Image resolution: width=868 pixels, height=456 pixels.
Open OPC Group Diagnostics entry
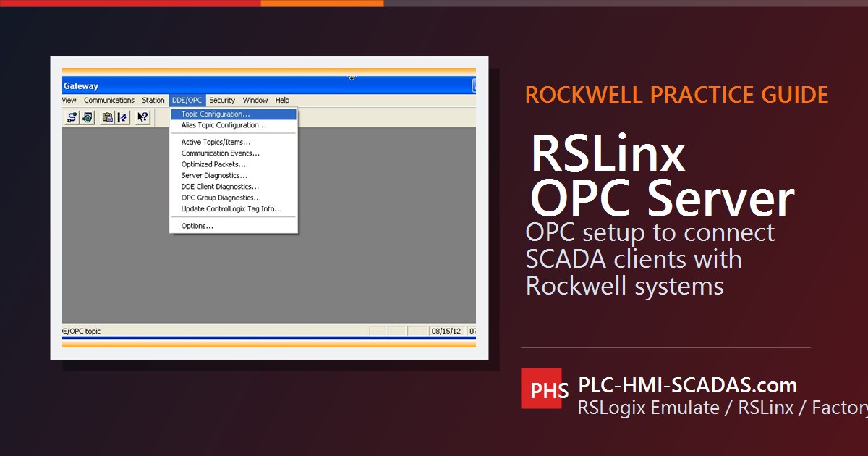tap(234, 198)
